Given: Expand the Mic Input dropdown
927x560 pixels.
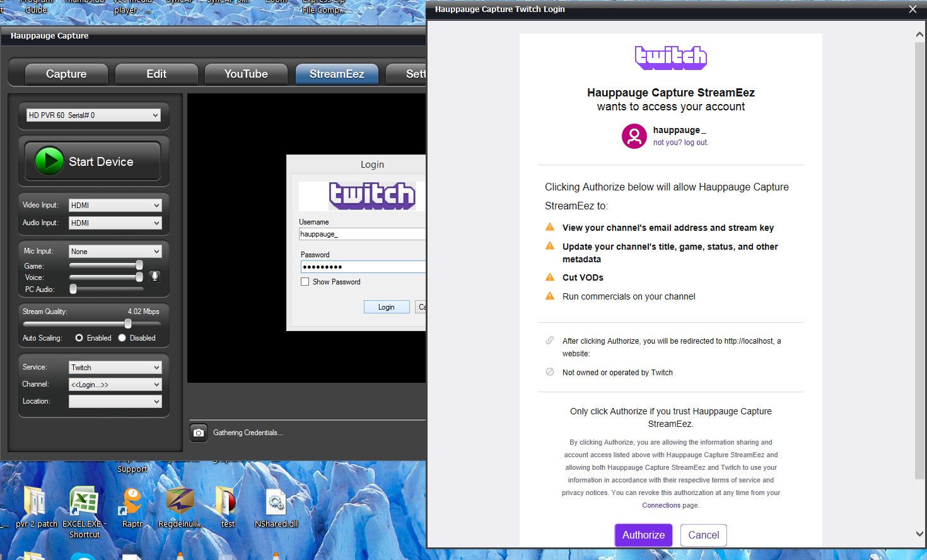Looking at the screenshot, I should [115, 252].
